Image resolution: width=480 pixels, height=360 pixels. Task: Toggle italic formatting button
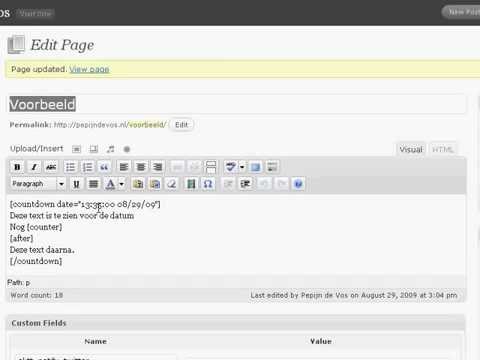coord(34,167)
